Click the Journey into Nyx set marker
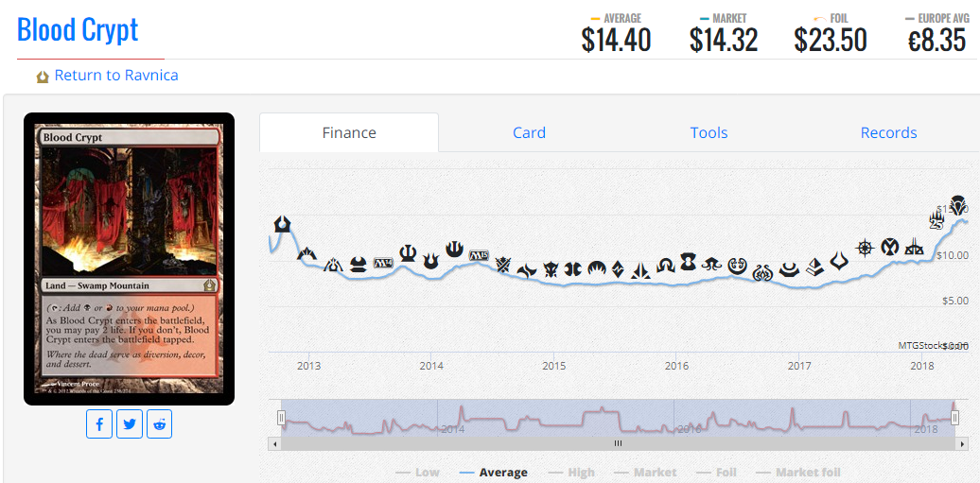The image size is (980, 483). tap(454, 250)
